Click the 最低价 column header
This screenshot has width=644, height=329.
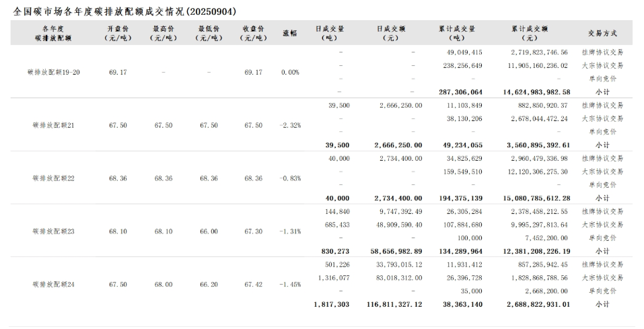pos(209,34)
